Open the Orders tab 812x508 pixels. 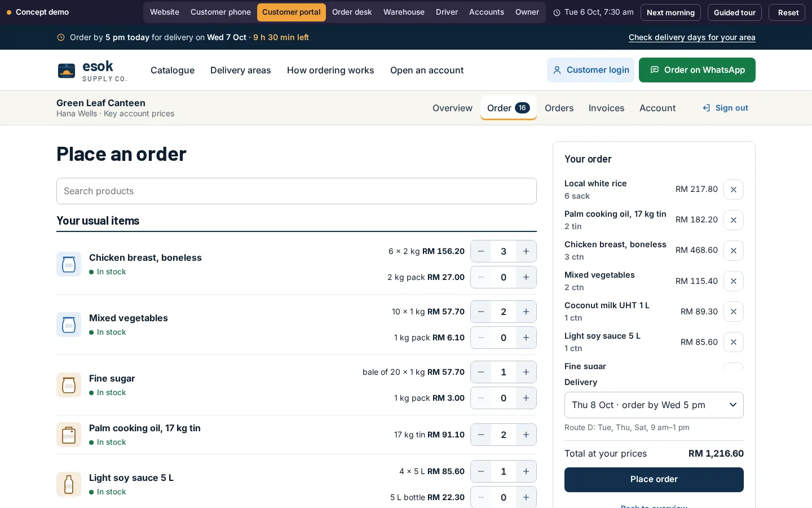point(559,108)
